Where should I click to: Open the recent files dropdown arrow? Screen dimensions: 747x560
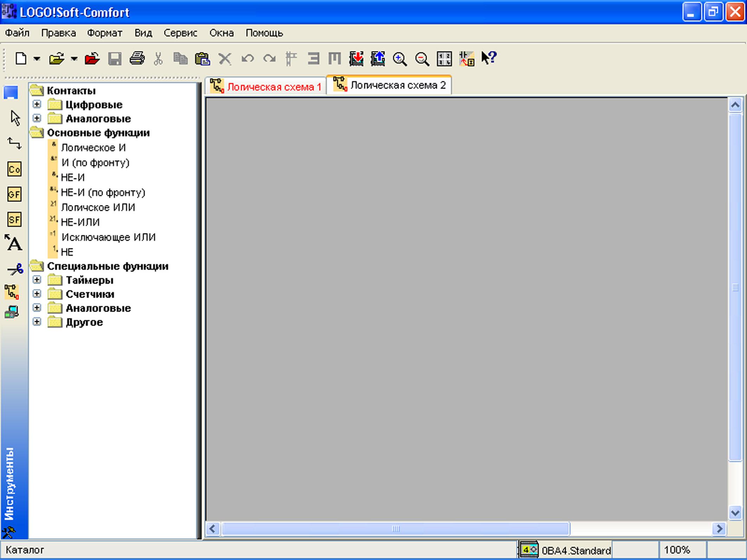(x=74, y=59)
